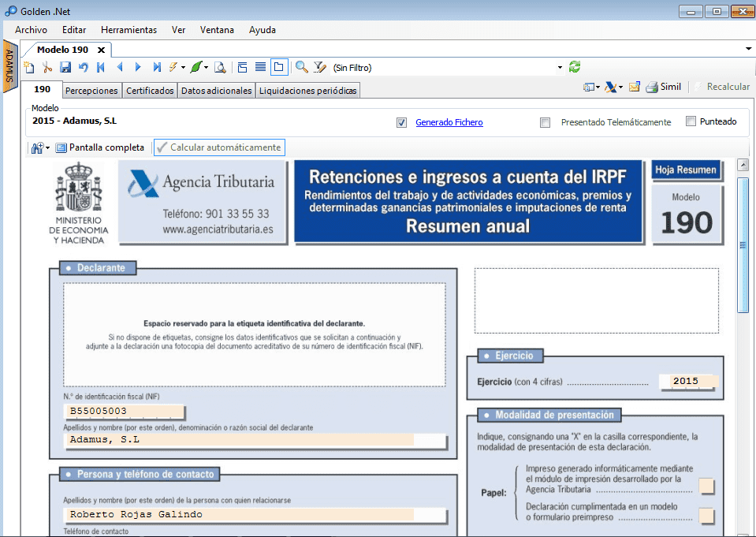Click contact name field Roberto Rojas Galindo

(x=255, y=514)
